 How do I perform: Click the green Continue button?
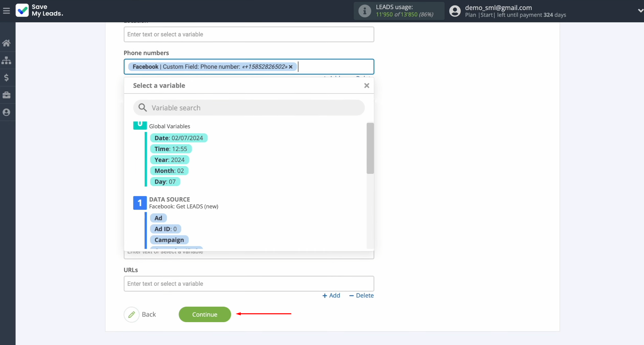(205, 314)
